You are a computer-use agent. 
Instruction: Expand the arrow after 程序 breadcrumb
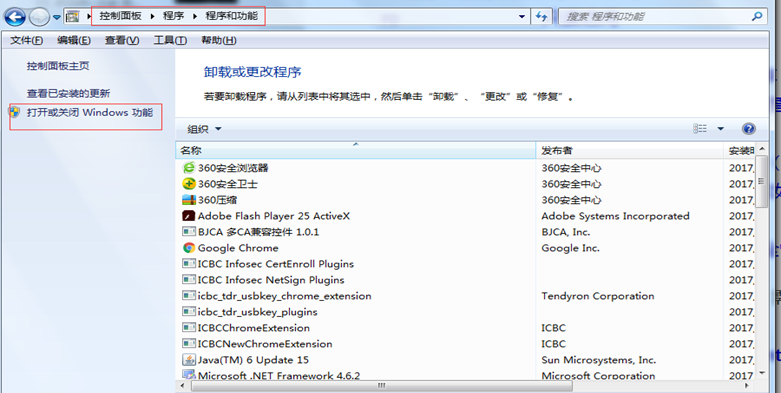pyautogui.click(x=195, y=16)
